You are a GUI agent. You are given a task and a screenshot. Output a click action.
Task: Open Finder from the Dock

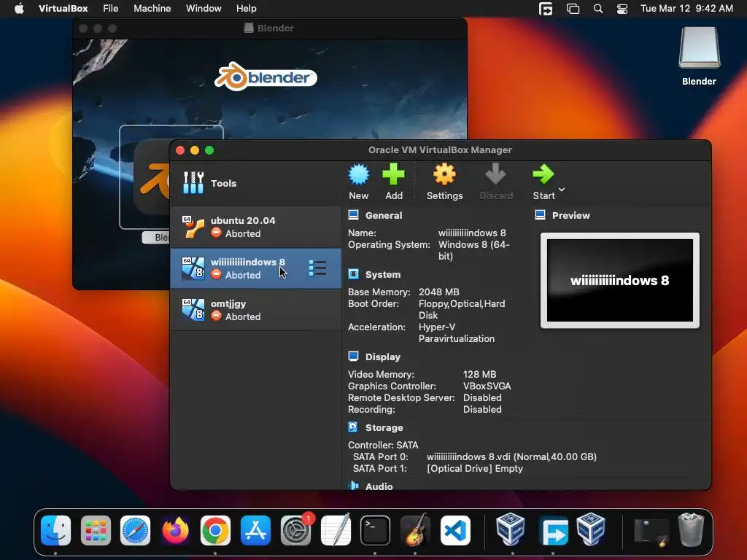55,530
